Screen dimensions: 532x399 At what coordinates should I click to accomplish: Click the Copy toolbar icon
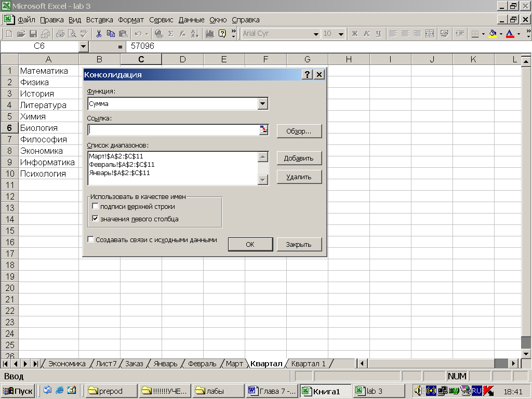pos(111,34)
